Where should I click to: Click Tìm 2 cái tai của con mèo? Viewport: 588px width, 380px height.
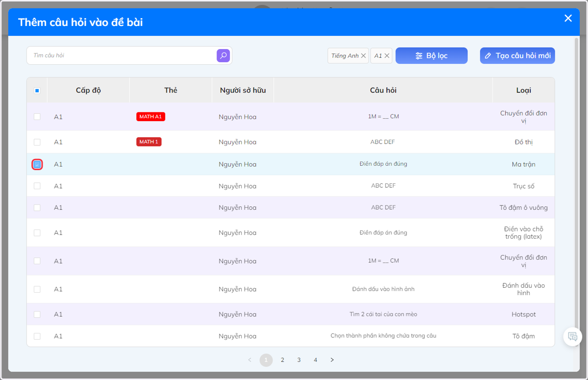tap(383, 314)
